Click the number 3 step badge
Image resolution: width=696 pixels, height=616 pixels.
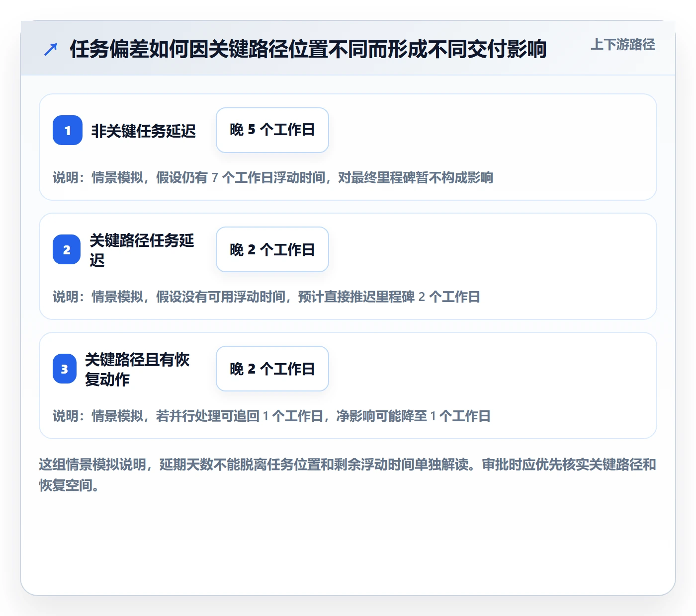click(65, 369)
